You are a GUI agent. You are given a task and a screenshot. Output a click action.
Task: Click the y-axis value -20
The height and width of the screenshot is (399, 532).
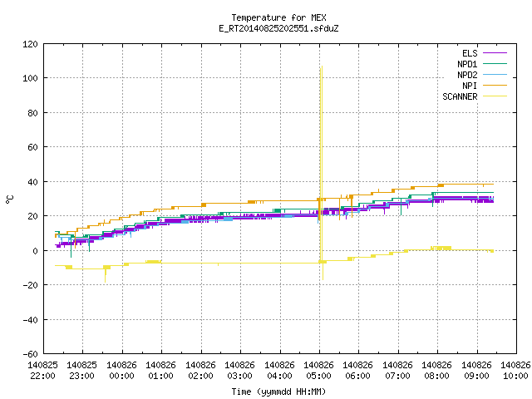(x=30, y=285)
